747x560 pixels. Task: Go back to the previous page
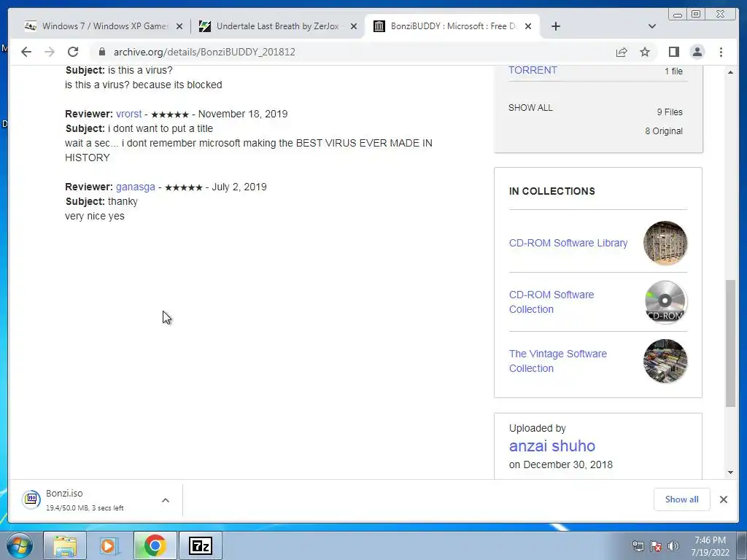pos(26,52)
